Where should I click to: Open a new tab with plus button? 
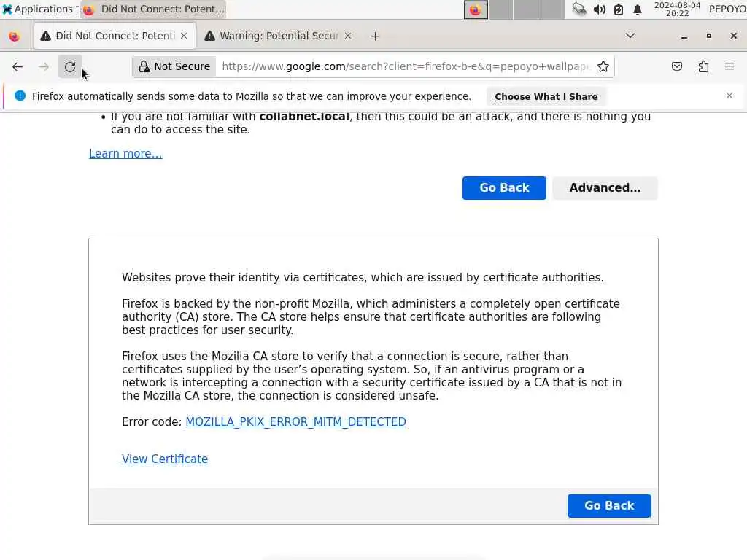pyautogui.click(x=376, y=36)
